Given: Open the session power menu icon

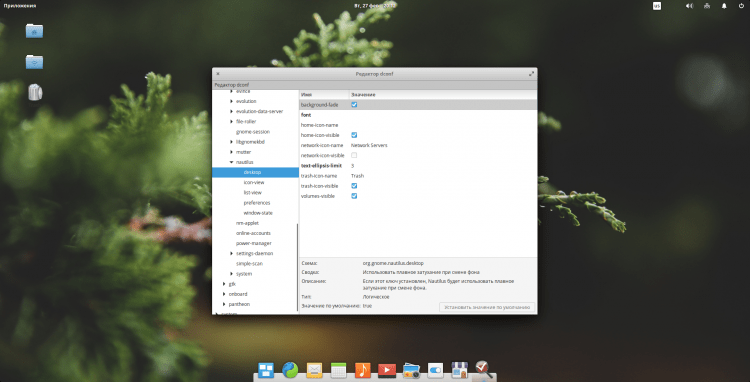Looking at the screenshot, I should [x=742, y=6].
